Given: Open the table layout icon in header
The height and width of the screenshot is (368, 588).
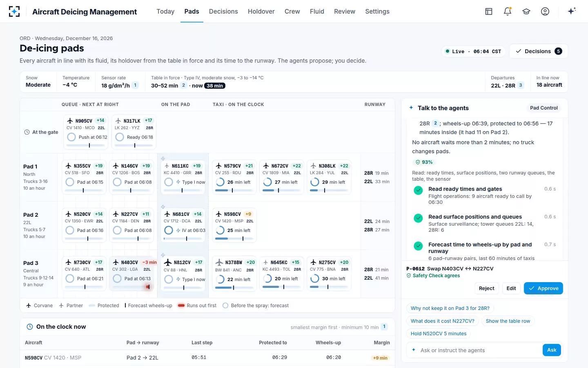Looking at the screenshot, I should [489, 11].
